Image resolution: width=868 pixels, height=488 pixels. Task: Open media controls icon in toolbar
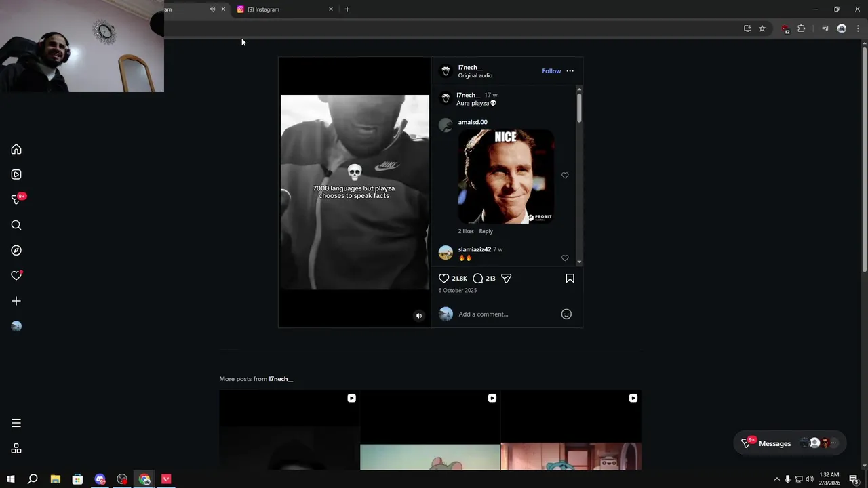coord(825,28)
